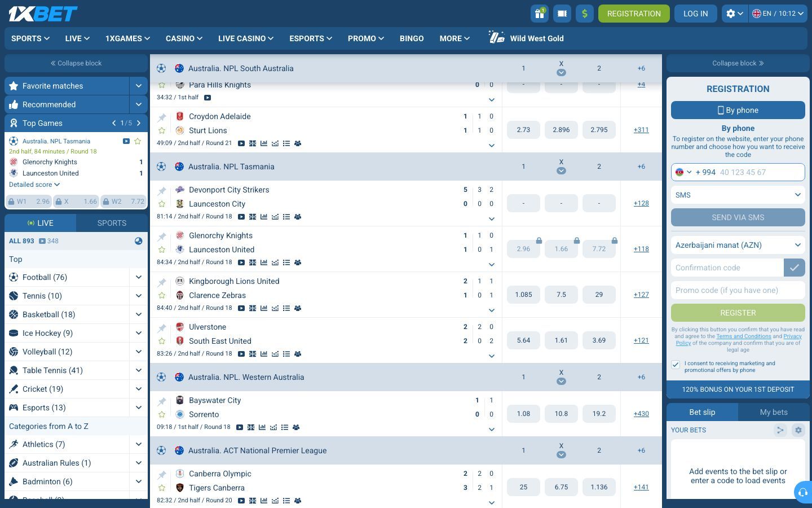Click the football icon beside NPL Tasmania header
This screenshot has height=508, width=812.
tap(161, 167)
